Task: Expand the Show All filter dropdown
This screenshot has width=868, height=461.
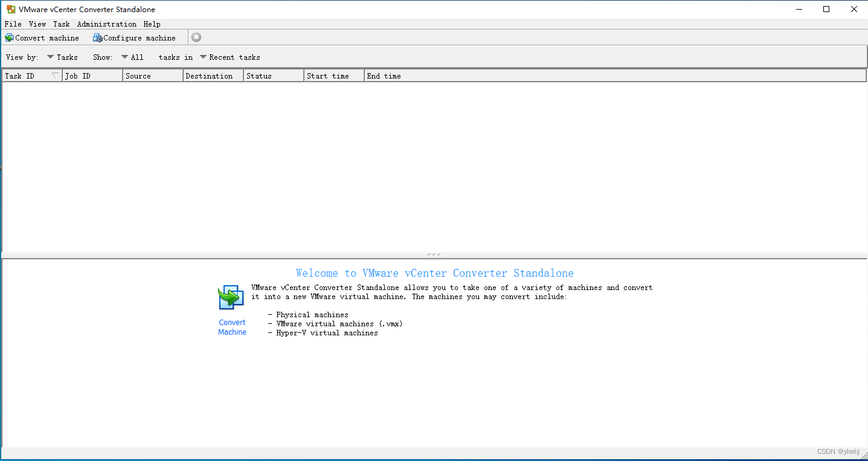Action: pos(132,57)
